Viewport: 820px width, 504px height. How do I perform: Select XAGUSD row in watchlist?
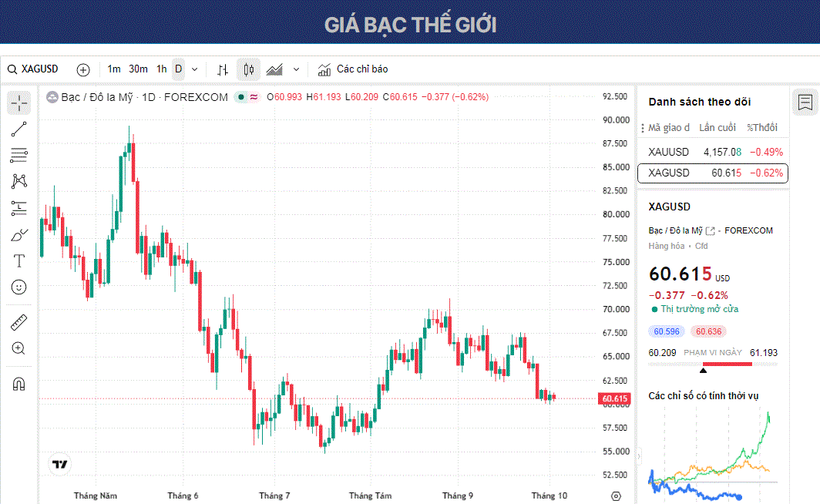(713, 173)
